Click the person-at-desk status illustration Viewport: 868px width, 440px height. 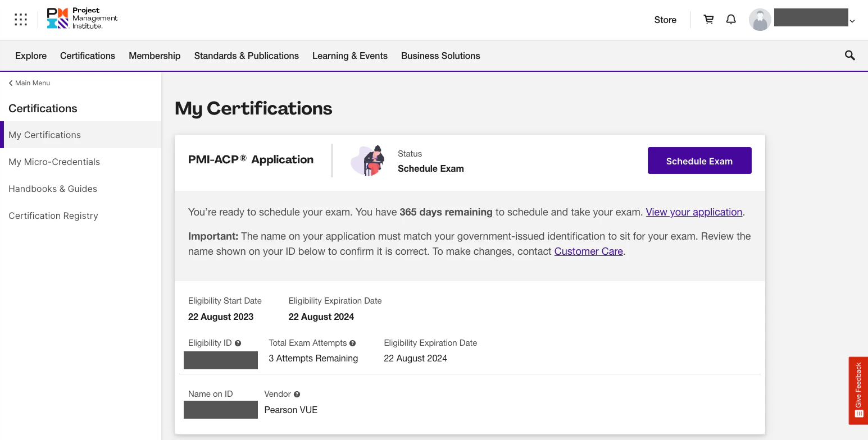368,161
